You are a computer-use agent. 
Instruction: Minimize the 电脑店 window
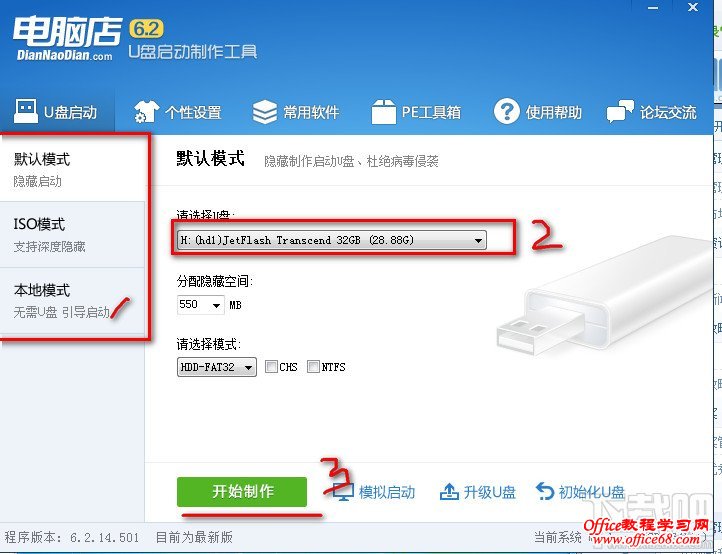coord(652,8)
